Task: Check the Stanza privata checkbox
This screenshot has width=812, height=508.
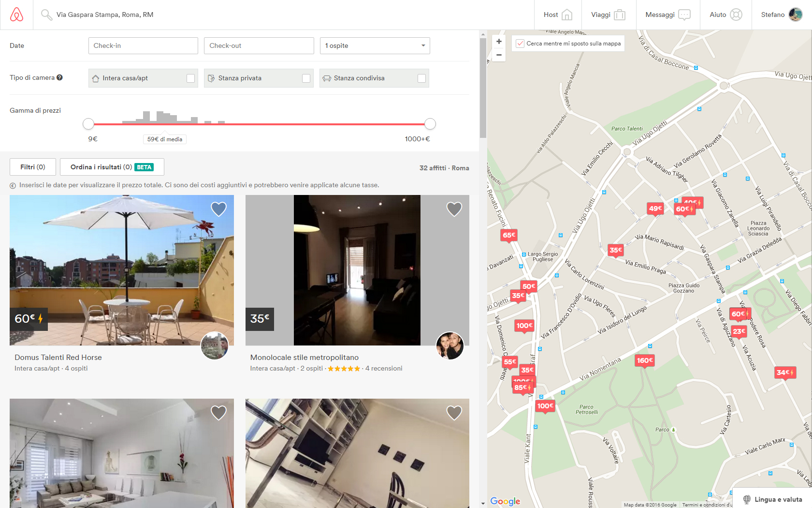Action: [x=306, y=78]
